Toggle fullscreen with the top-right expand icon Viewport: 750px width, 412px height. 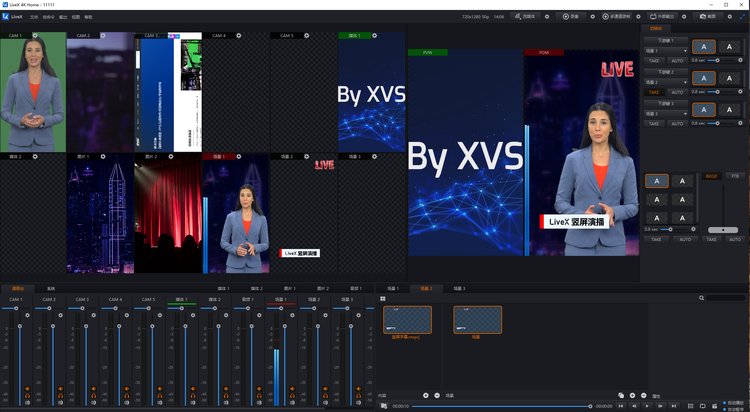(x=740, y=17)
